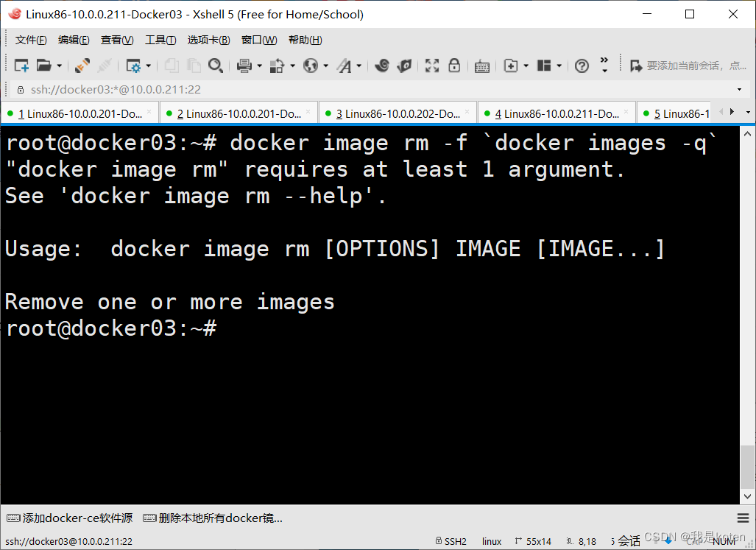The height and width of the screenshot is (550, 756).
Task: Click the Open session folder icon
Action: (x=44, y=66)
